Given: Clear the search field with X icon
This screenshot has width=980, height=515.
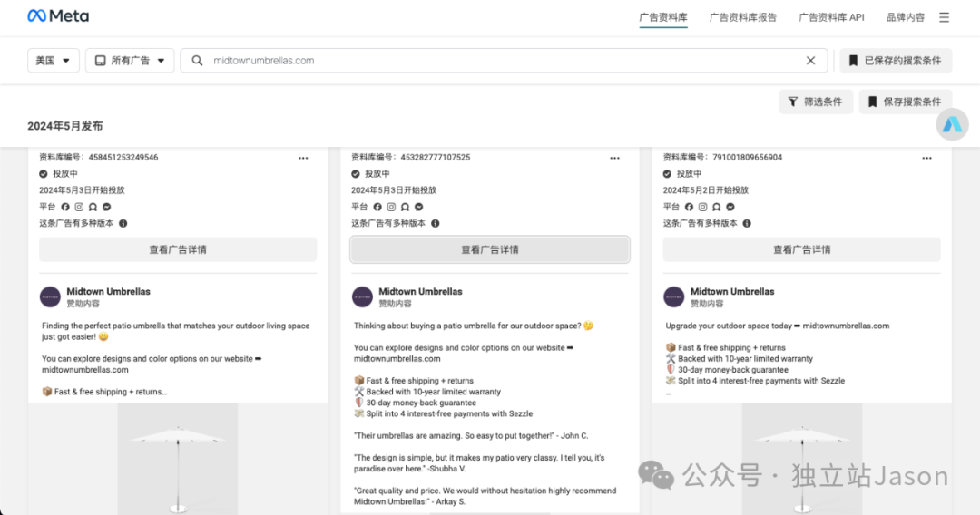Looking at the screenshot, I should (x=810, y=61).
